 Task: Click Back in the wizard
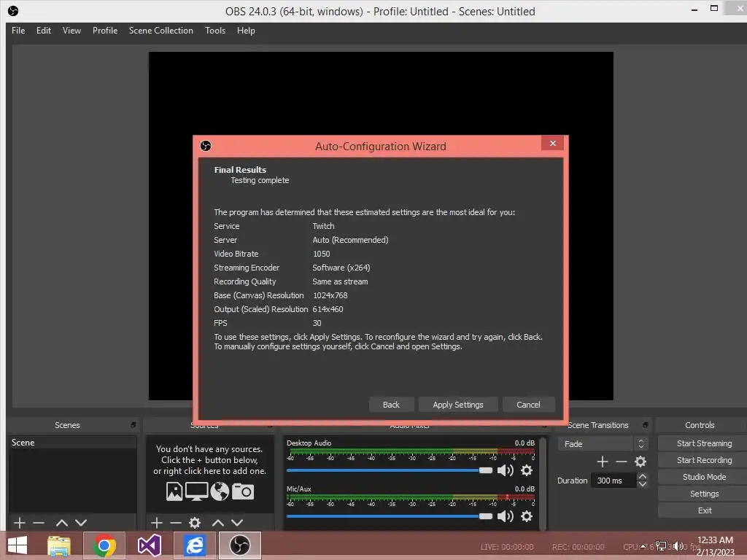pos(391,405)
